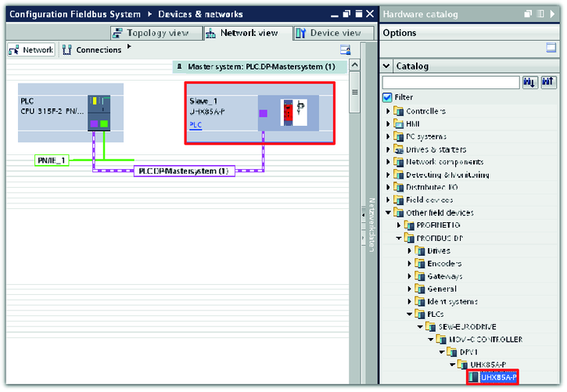The height and width of the screenshot is (392, 567).
Task: Click the Options panel view icon
Action: 551,49
